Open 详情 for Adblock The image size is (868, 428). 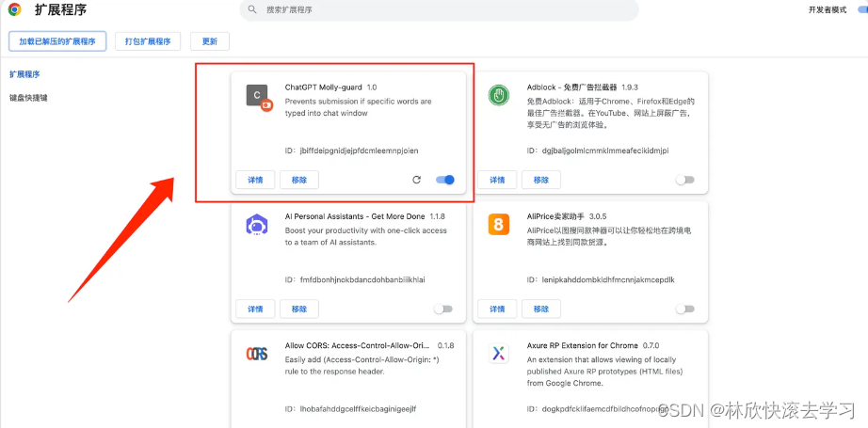point(497,180)
